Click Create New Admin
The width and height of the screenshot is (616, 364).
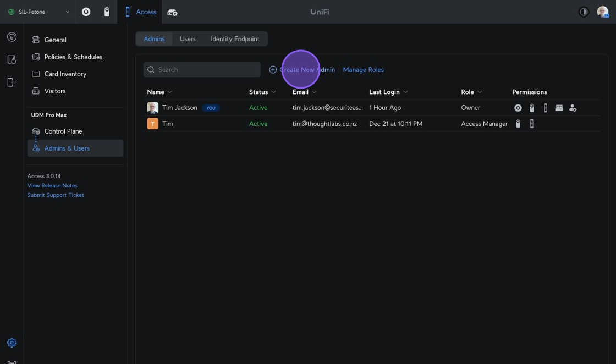coord(302,70)
